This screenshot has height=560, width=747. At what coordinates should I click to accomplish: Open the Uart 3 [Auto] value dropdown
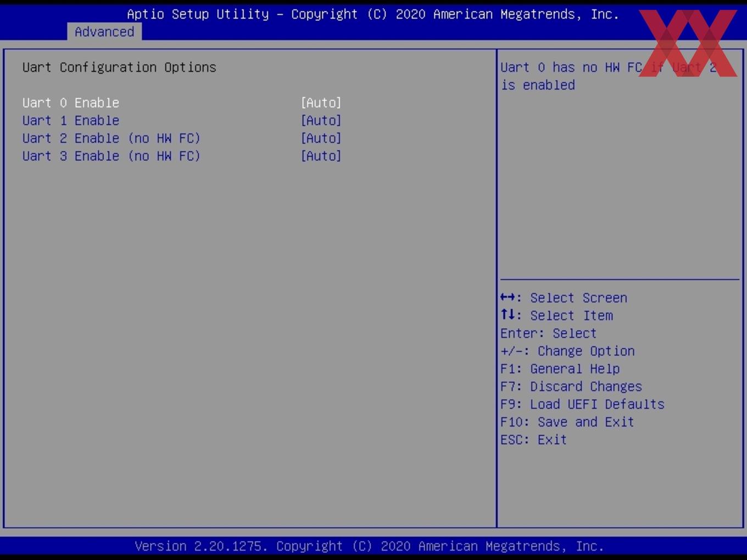pos(321,156)
